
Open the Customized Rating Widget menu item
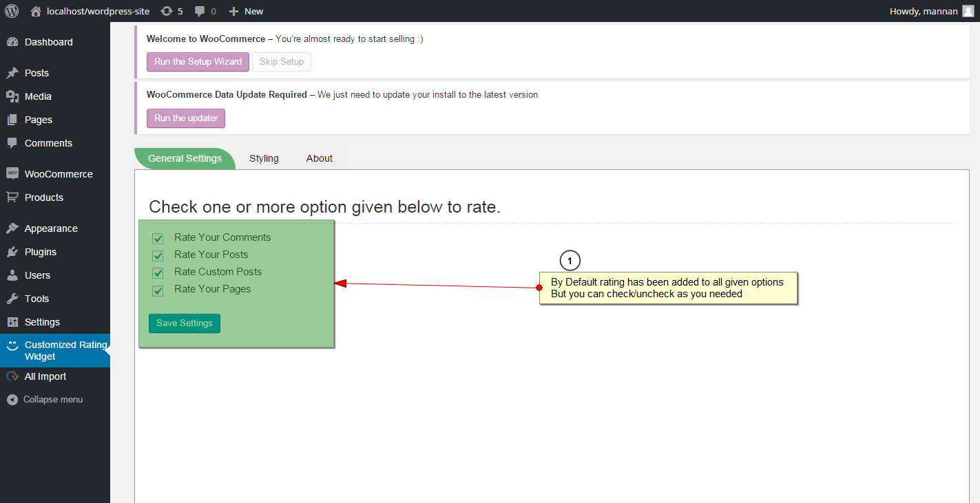tap(55, 350)
